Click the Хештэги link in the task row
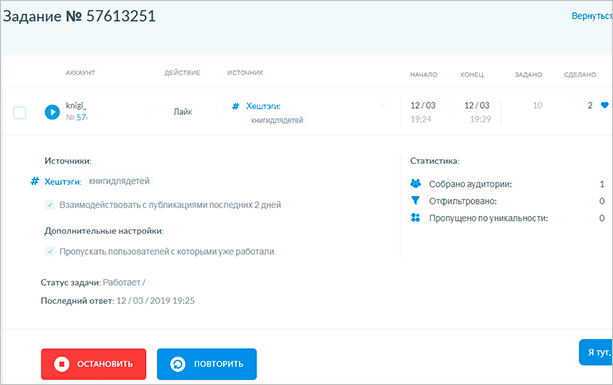Image resolution: width=613 pixels, height=385 pixels. [263, 106]
